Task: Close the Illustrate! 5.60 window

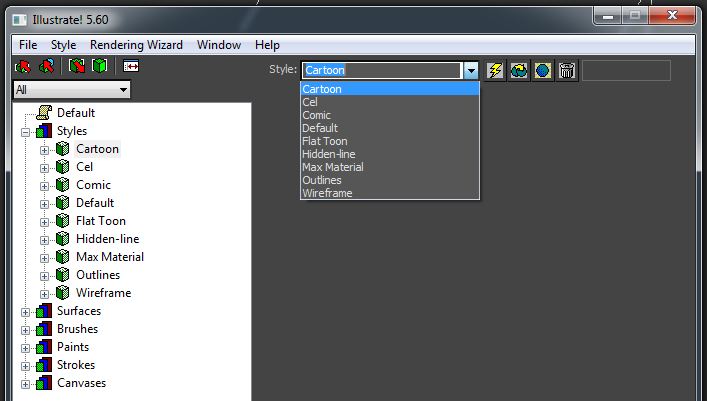Action: pyautogui.click(x=672, y=16)
